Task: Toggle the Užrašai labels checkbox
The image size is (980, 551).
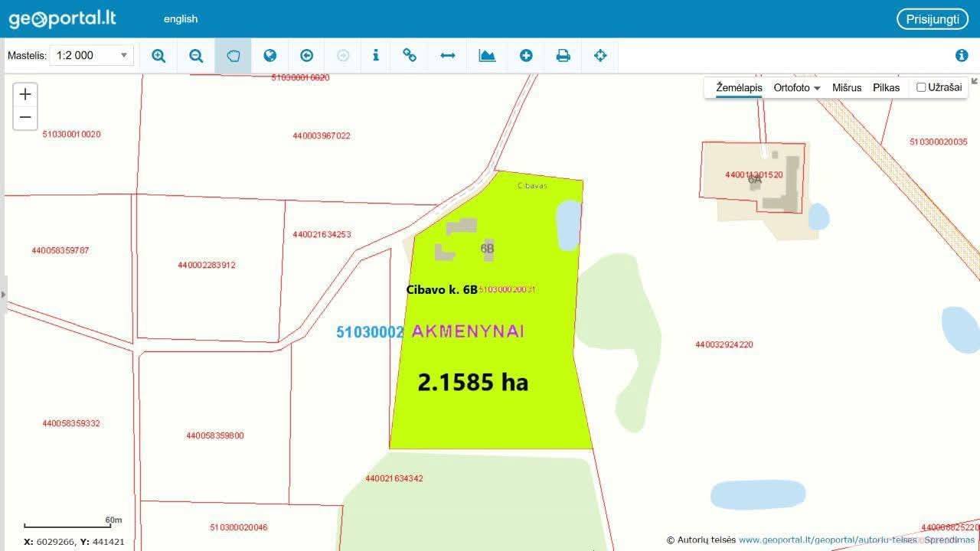Action: click(x=921, y=87)
